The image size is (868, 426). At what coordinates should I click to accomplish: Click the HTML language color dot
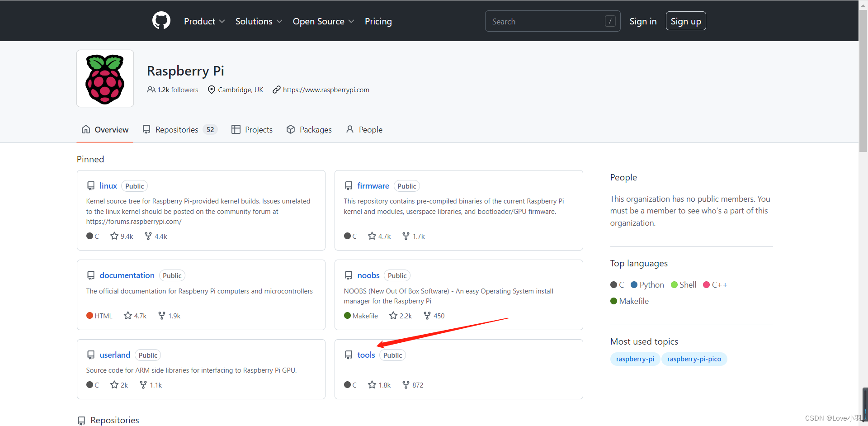(90, 316)
